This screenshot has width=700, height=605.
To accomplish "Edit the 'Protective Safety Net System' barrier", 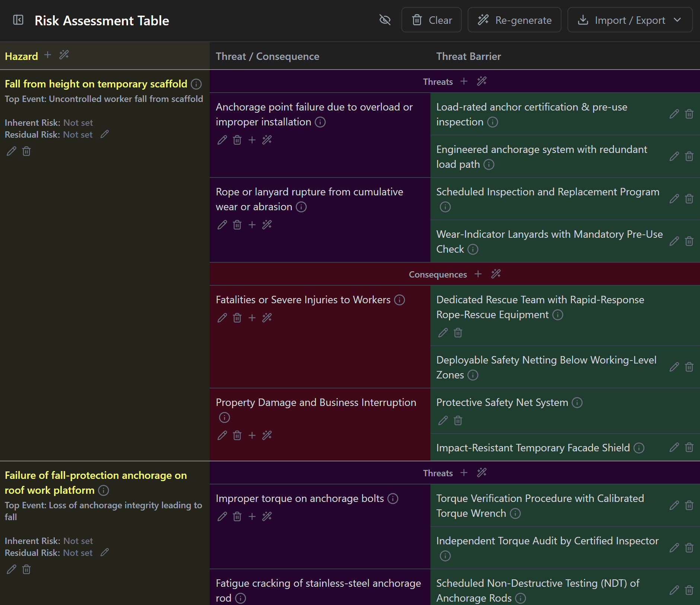I will [443, 420].
